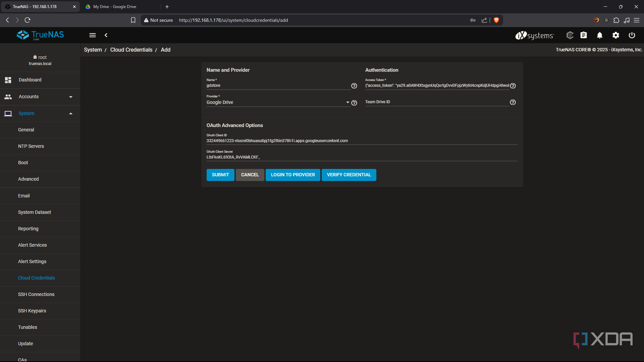Click Verify Credential button
Screen dimensions: 644x362
[349, 175]
